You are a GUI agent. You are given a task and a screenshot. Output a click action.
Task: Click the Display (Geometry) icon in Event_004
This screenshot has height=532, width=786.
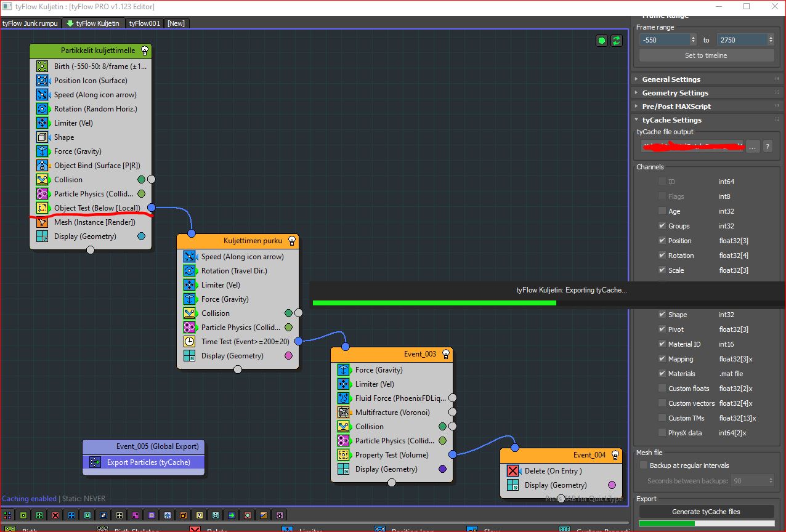[x=513, y=485]
